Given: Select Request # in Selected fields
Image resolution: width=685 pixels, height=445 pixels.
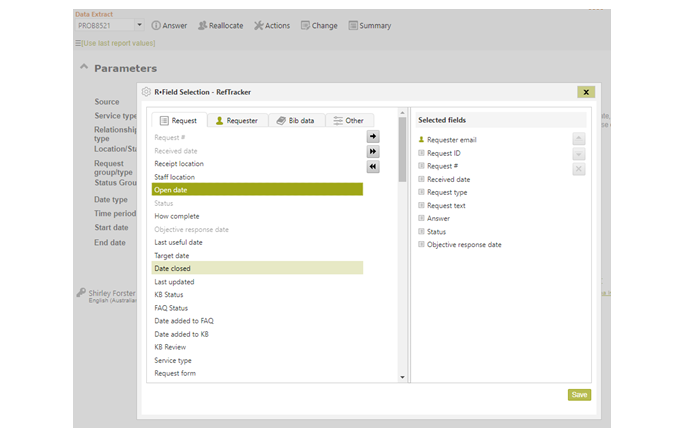Looking at the screenshot, I should click(438, 166).
